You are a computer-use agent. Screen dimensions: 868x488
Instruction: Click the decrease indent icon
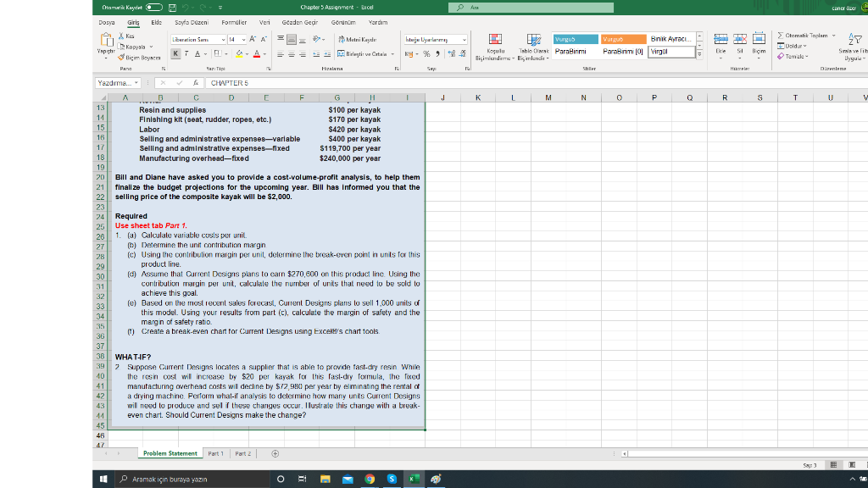click(x=316, y=54)
